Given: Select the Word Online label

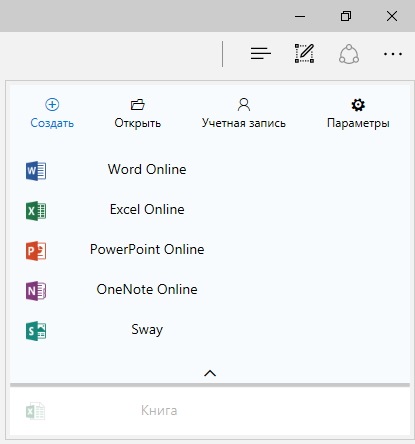Looking at the screenshot, I should pyautogui.click(x=147, y=169).
